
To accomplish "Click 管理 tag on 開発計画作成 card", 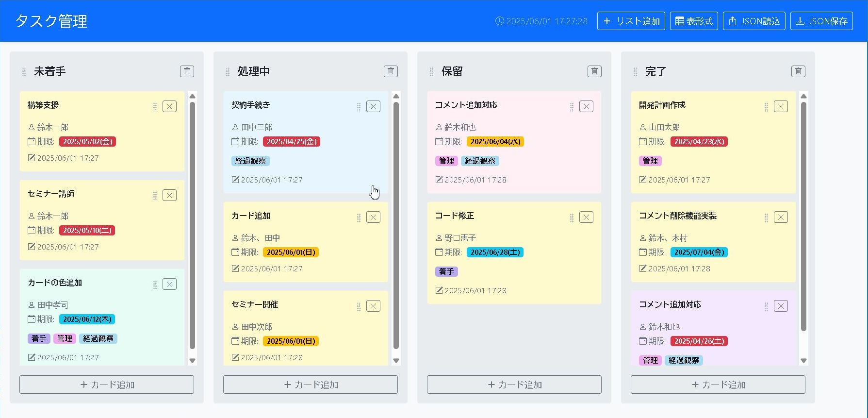I will tap(650, 161).
